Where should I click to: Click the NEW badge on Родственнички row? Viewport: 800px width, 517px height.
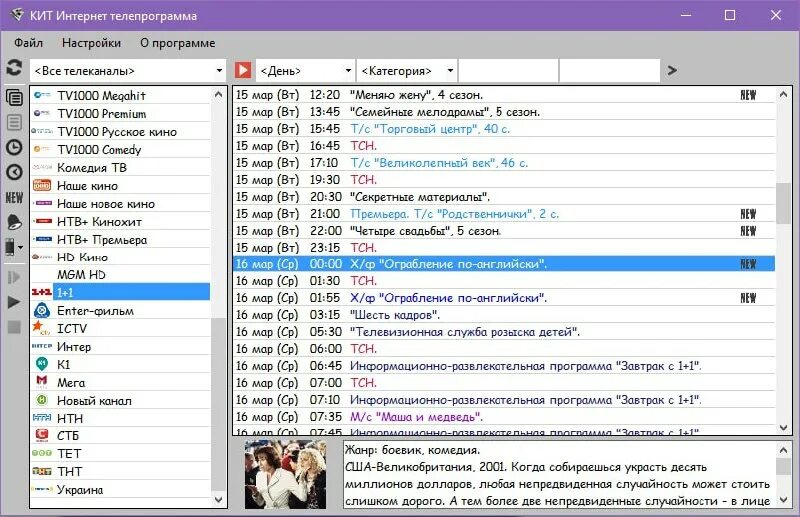[x=748, y=214]
